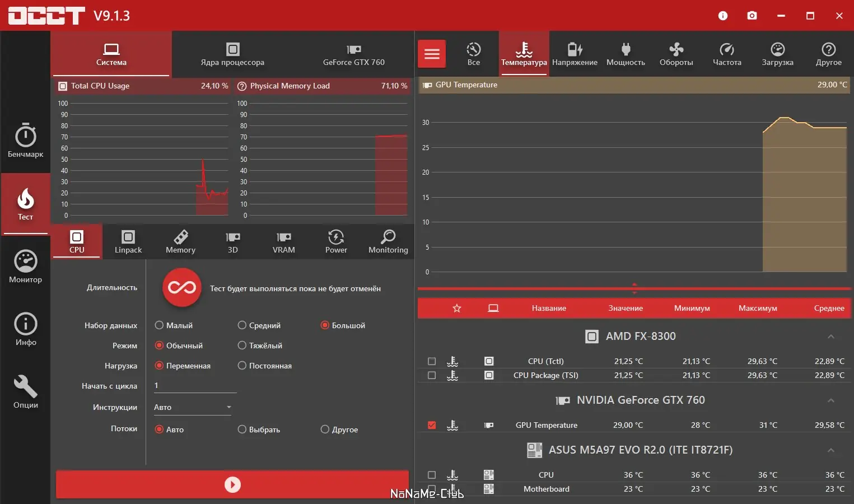The width and height of the screenshot is (854, 504).
Task: Open the Опции settings section
Action: [x=25, y=391]
